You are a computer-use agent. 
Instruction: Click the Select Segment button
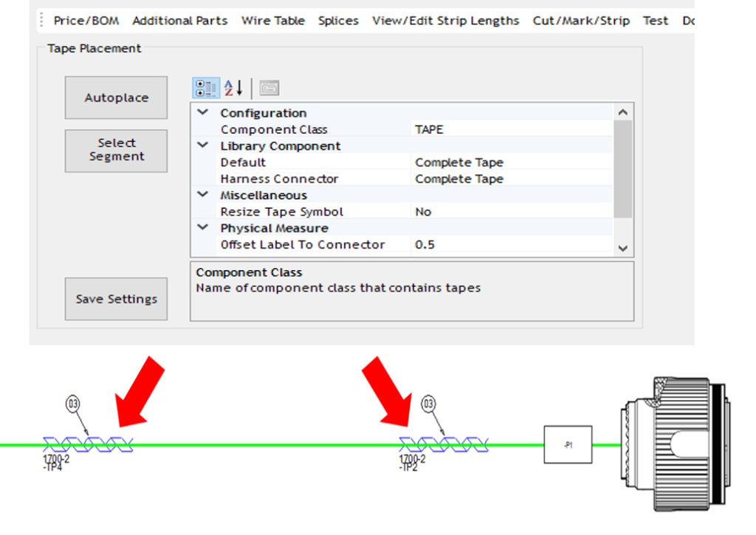(116, 151)
